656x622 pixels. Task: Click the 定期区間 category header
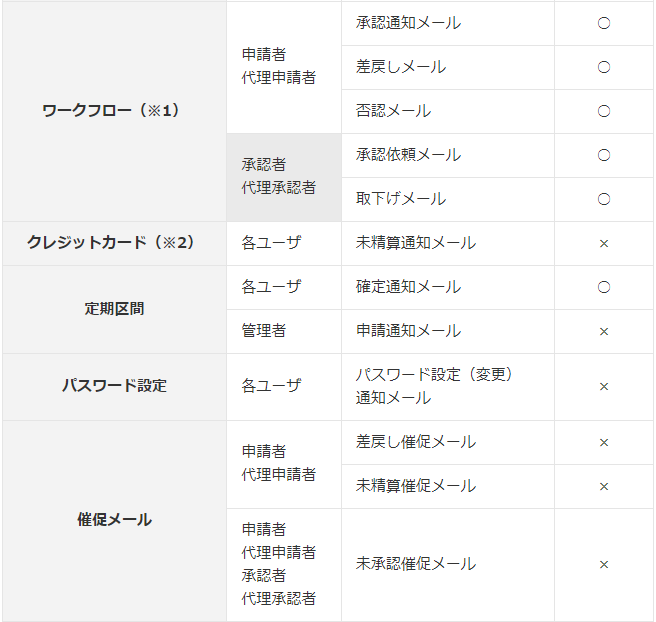point(114,309)
